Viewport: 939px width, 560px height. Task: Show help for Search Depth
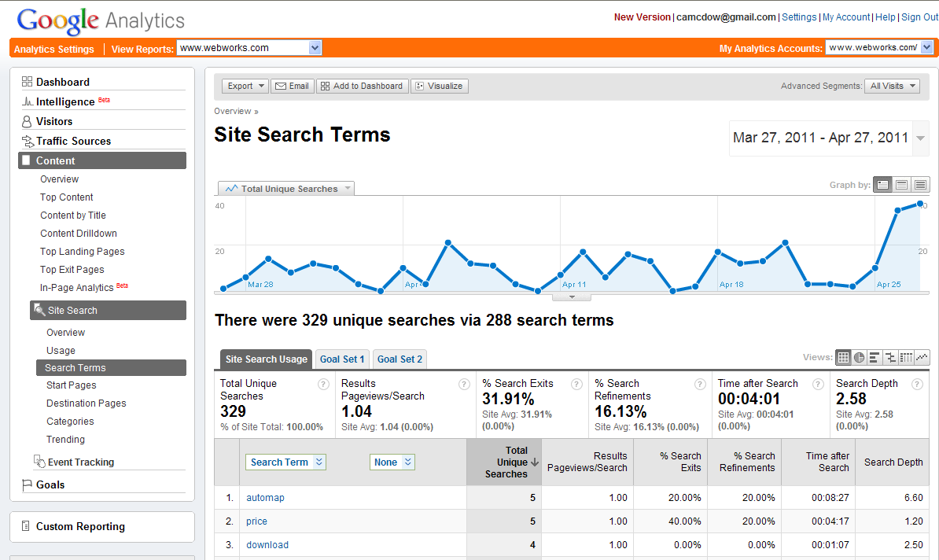pyautogui.click(x=917, y=385)
